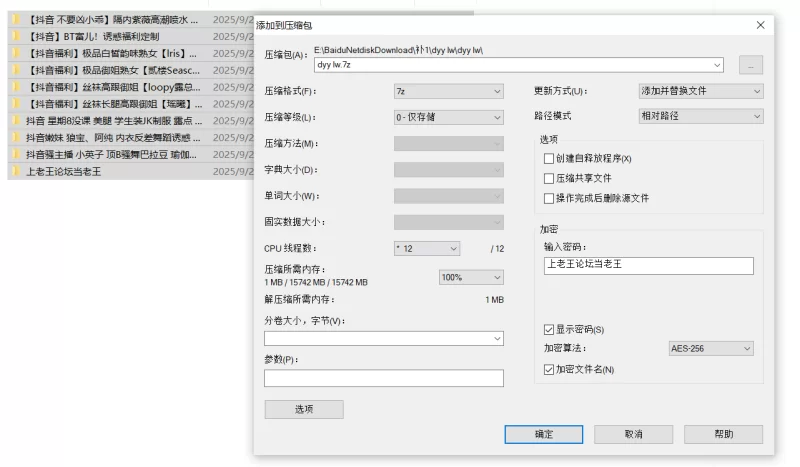Click the archive name field showing dyy lw.7z
Viewport: 800px width, 467px height.
pyautogui.click(x=518, y=65)
